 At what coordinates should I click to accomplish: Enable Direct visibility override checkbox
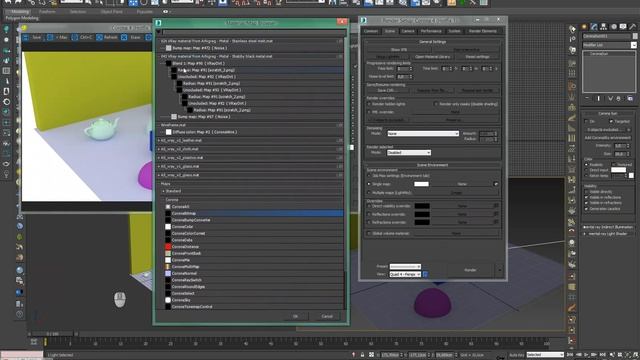369,206
